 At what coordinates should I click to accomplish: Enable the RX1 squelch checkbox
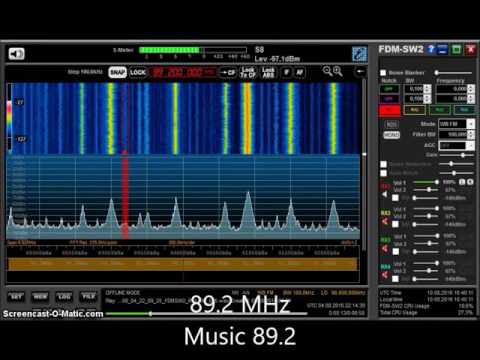pyautogui.click(x=395, y=198)
